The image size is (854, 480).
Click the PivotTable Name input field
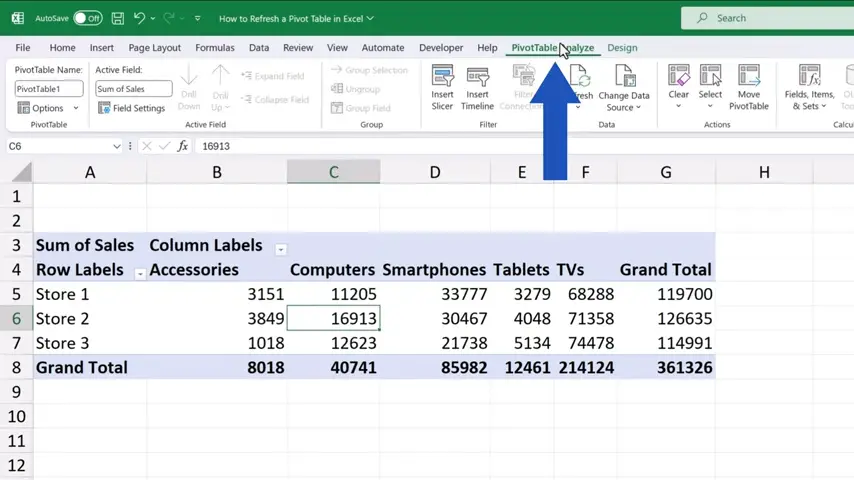click(x=48, y=89)
